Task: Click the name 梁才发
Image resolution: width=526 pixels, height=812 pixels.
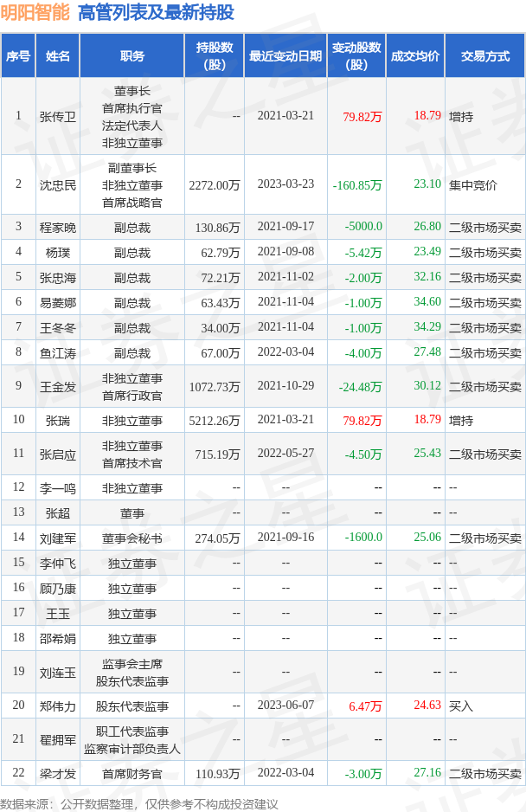Action: tap(57, 774)
